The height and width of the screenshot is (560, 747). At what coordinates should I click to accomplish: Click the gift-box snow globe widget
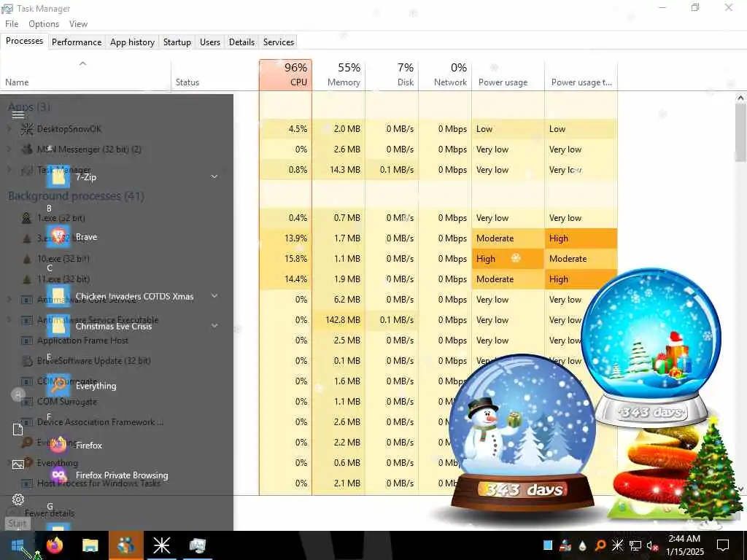tap(651, 348)
